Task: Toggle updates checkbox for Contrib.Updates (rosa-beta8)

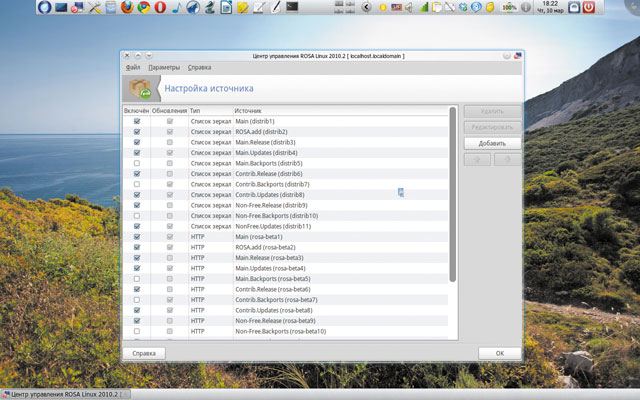Action: tap(170, 310)
